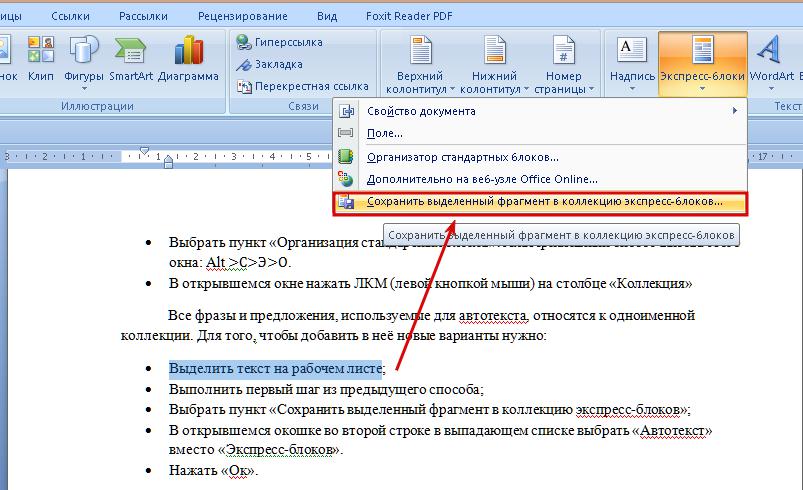Select the Поле... menu entry

(385, 133)
